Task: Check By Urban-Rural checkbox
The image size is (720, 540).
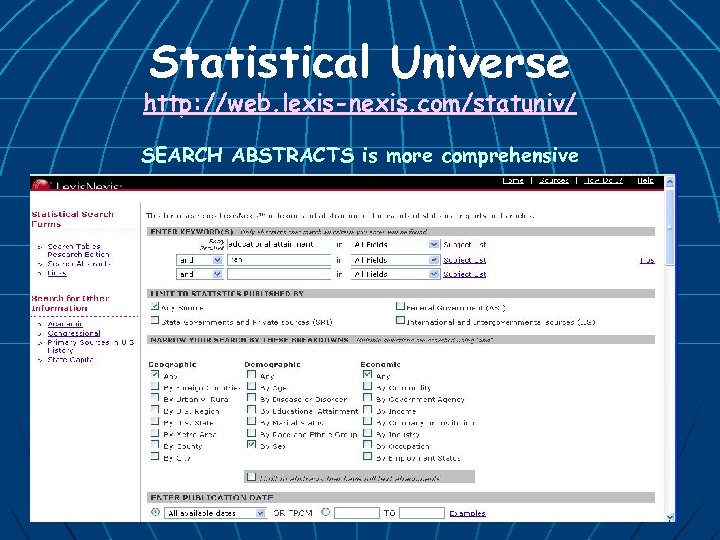Action: click(x=155, y=398)
